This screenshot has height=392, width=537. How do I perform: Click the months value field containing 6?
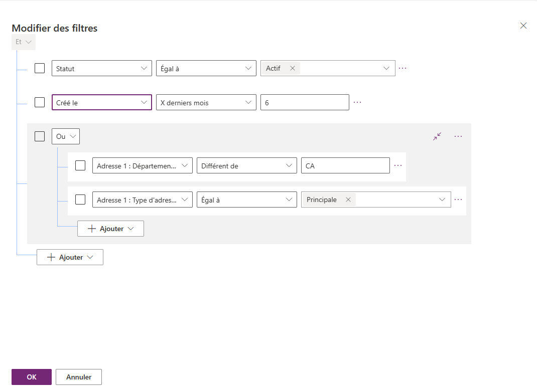click(305, 102)
